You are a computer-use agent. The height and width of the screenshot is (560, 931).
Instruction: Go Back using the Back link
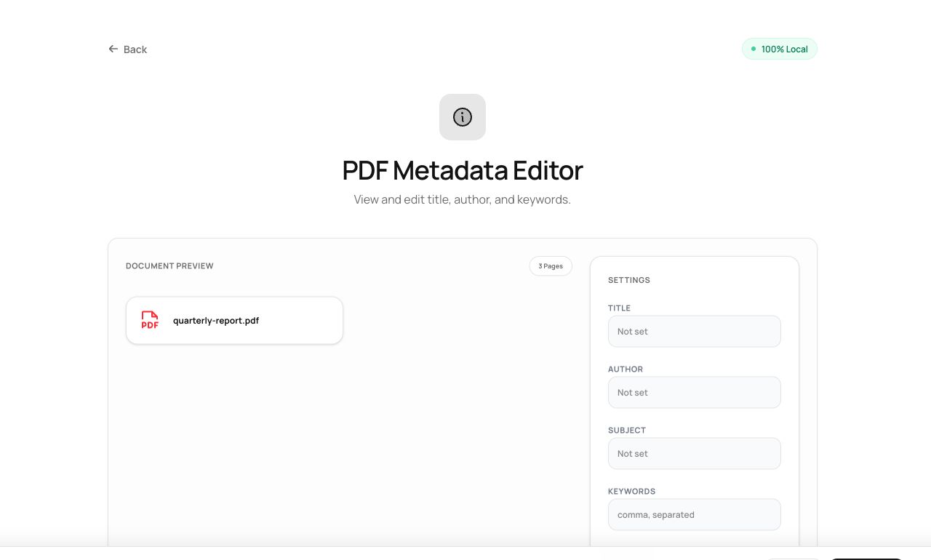[x=128, y=49]
